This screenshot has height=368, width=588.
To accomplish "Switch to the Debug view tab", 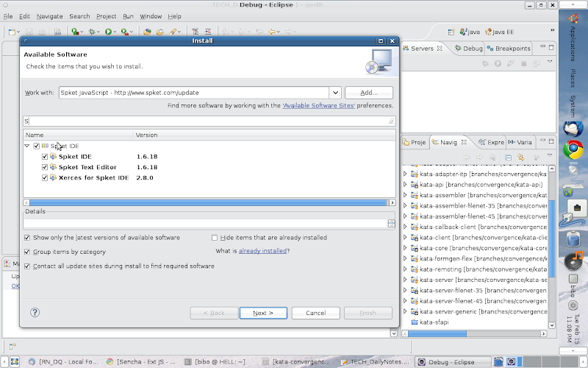I will [x=468, y=49].
